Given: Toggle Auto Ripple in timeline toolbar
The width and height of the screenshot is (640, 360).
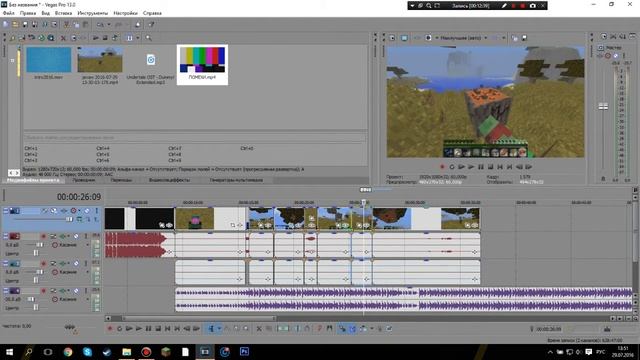Looking at the screenshot, I should pyautogui.click(x=363, y=329).
